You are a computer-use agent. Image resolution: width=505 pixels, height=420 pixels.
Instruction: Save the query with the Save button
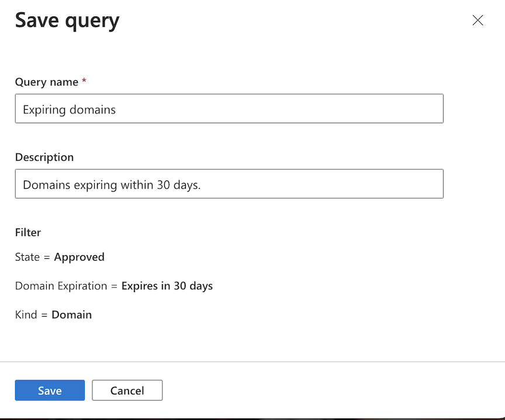coord(50,390)
